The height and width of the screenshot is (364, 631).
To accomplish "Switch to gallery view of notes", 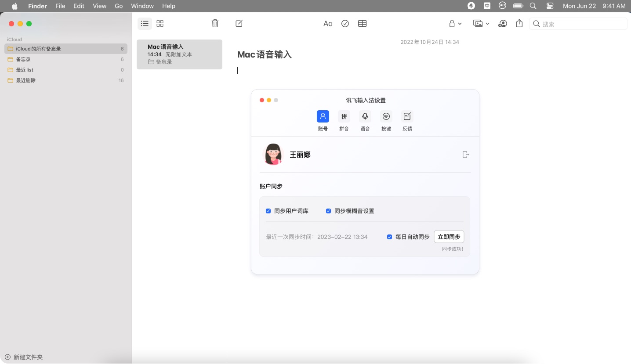I will pos(160,23).
